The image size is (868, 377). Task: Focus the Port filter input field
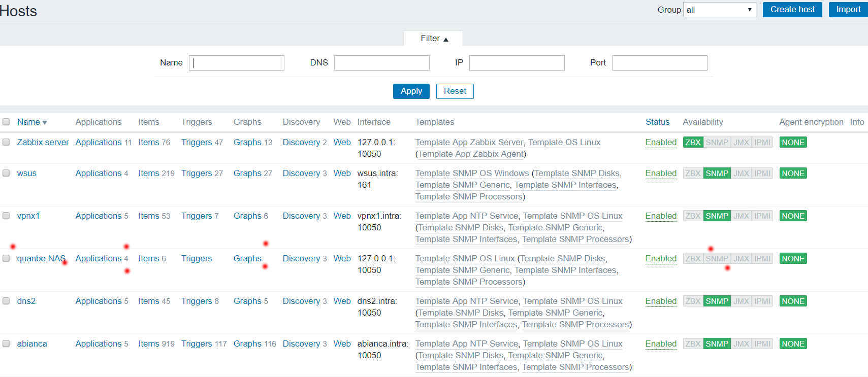659,63
